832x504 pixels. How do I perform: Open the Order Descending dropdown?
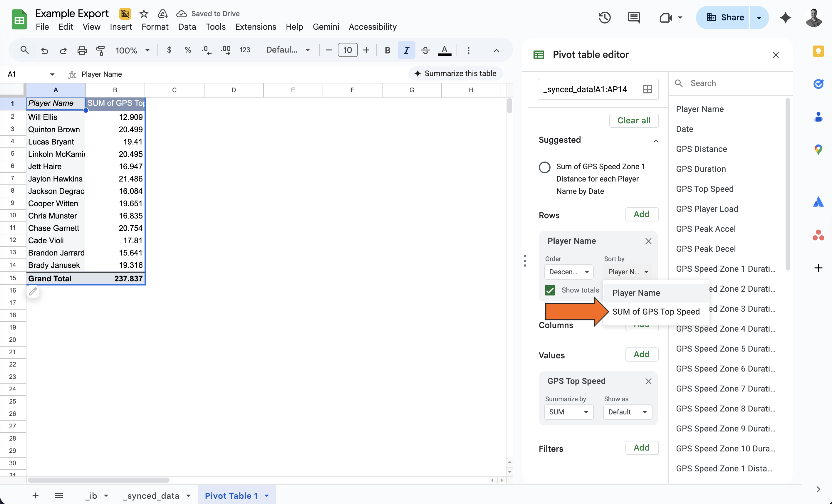[569, 272]
